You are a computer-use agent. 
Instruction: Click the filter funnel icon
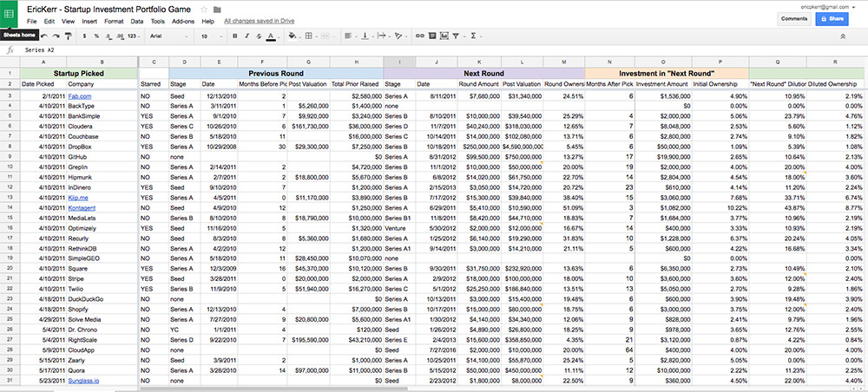pyautogui.click(x=457, y=36)
